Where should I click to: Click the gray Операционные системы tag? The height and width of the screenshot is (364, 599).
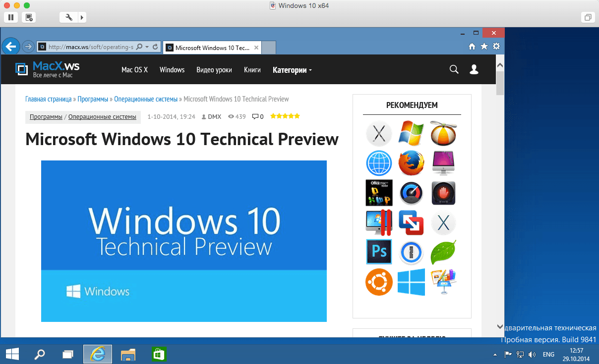[x=102, y=117]
